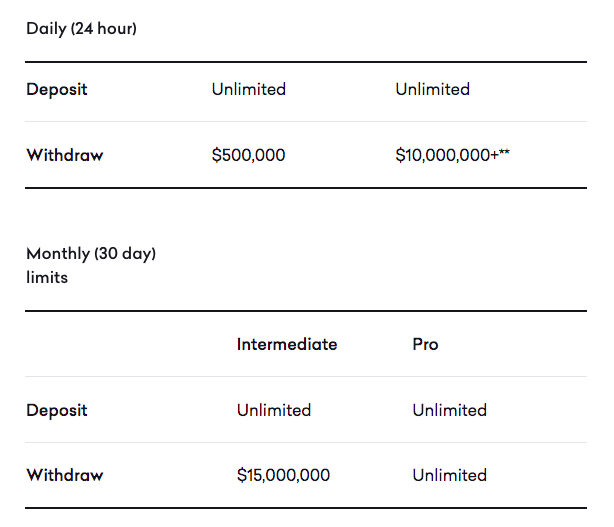Viewport: 614px width, 527px height.
Task: Click Pro Unlimited monthly deposit value
Action: pos(449,410)
